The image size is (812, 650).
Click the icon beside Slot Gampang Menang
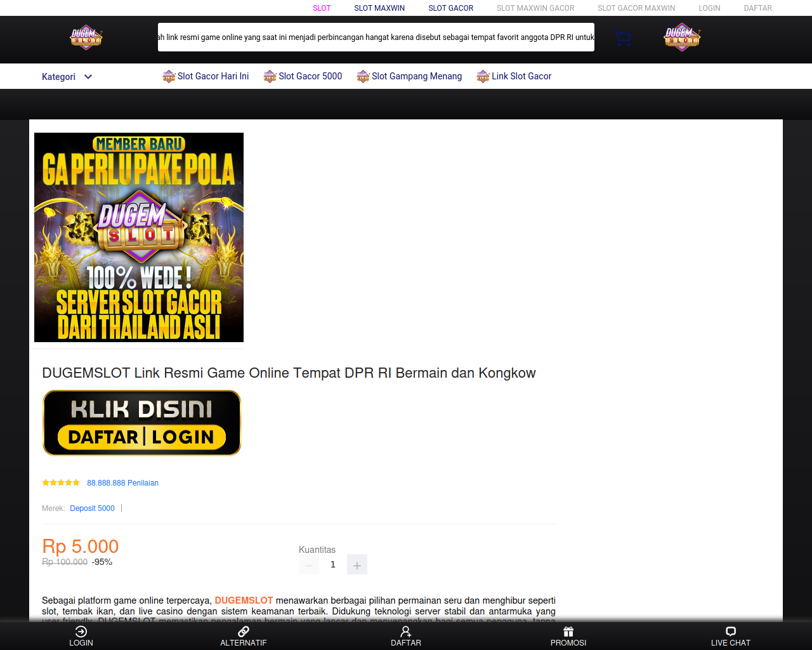coord(363,76)
